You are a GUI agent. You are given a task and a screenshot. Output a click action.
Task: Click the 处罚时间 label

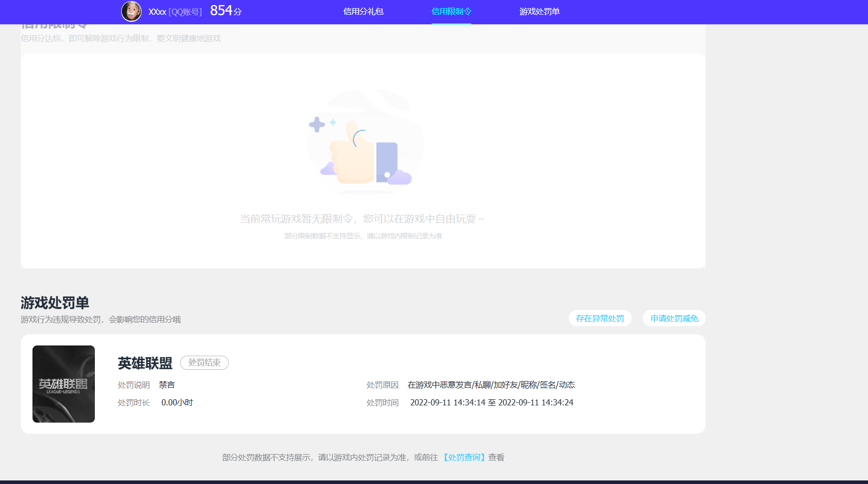tap(383, 402)
